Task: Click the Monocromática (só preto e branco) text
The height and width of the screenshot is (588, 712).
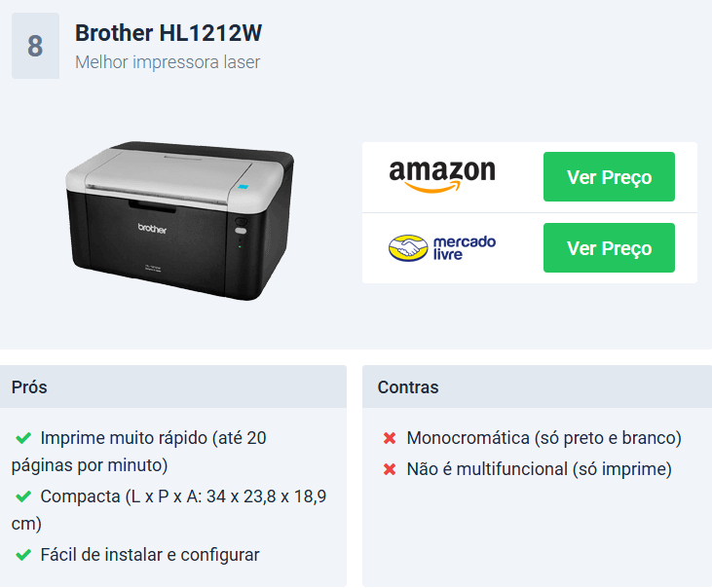Action: 544,438
